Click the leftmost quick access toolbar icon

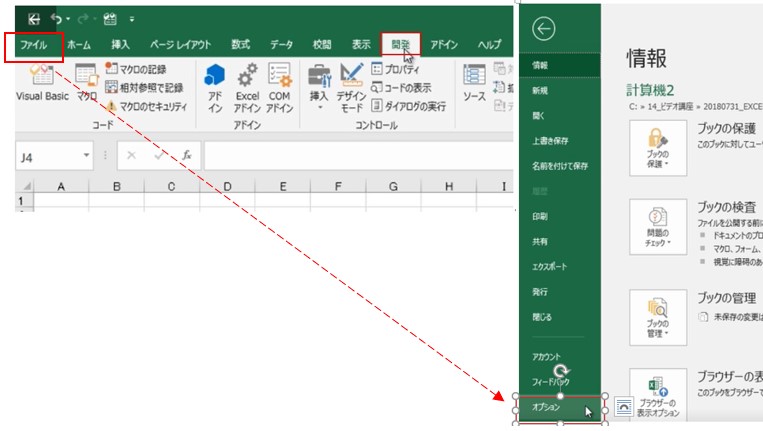pos(34,19)
